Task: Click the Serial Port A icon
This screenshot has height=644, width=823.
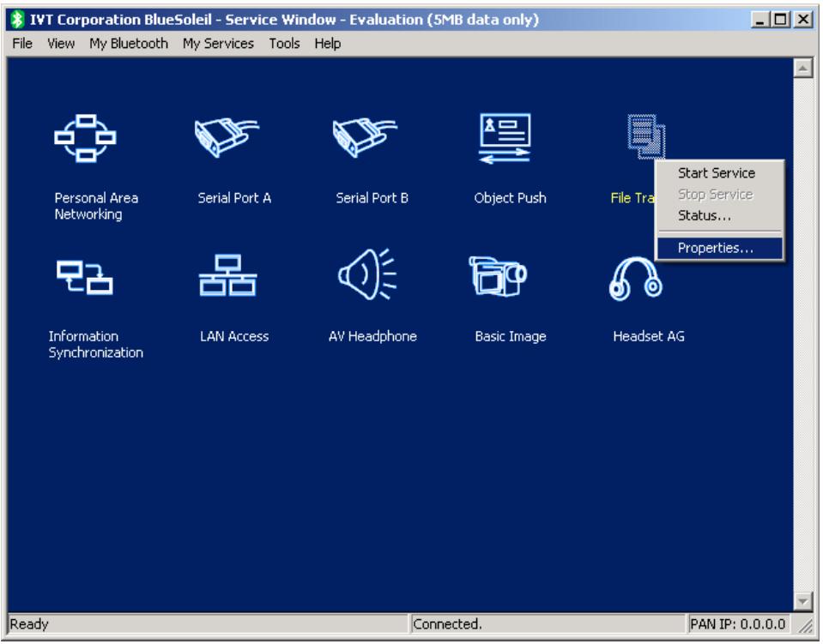Action: click(227, 137)
